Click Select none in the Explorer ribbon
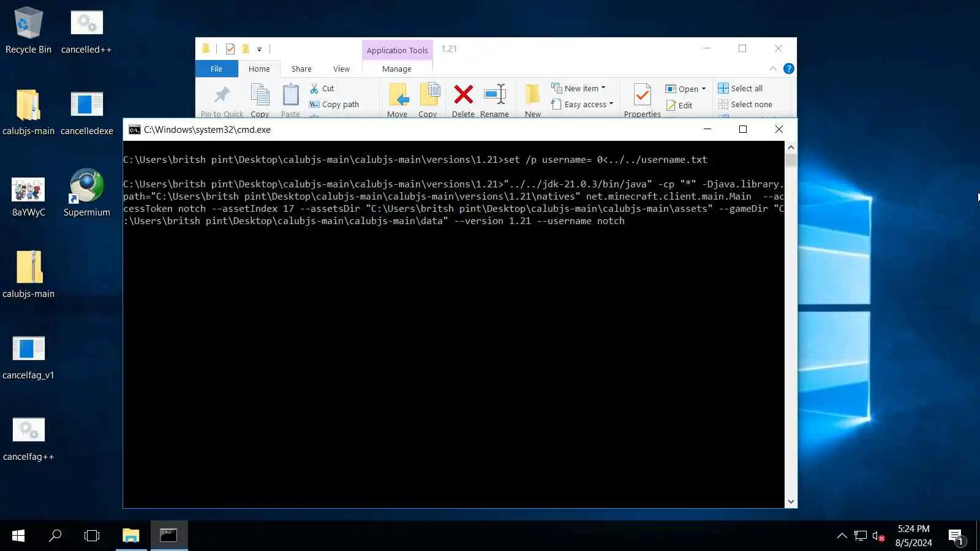The image size is (980, 551). coord(745,104)
